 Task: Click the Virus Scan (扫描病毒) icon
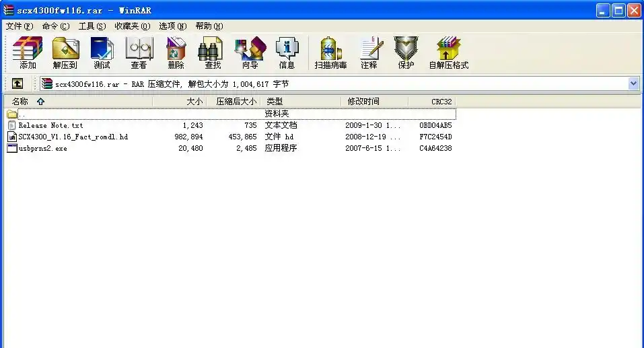[x=330, y=53]
